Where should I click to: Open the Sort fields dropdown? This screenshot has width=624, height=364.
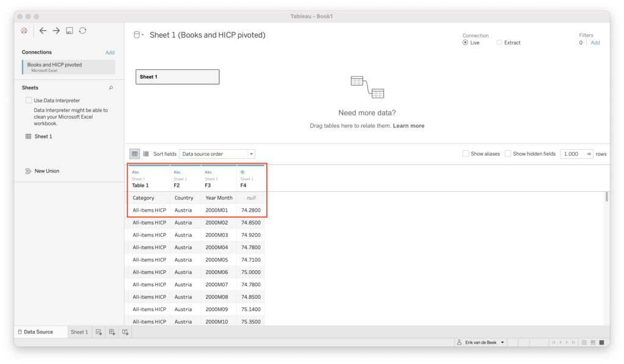(217, 153)
